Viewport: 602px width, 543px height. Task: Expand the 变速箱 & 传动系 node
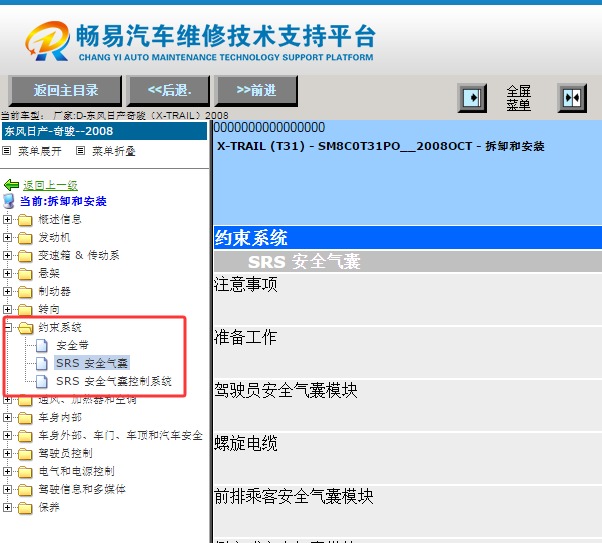[x=7, y=255]
